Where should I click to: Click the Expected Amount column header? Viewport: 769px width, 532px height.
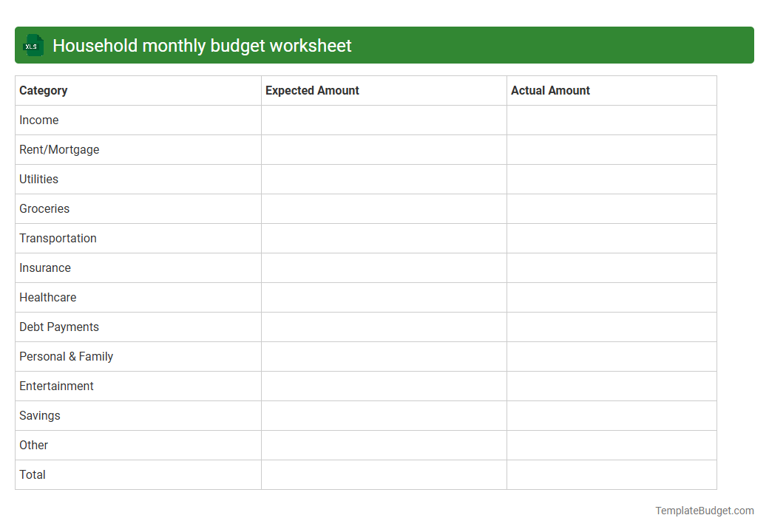click(x=311, y=90)
